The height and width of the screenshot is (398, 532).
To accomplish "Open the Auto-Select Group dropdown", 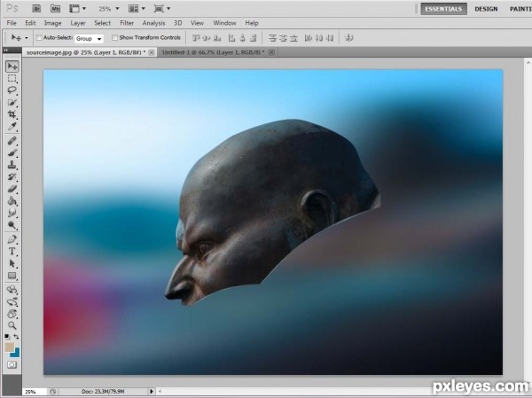I will [89, 38].
